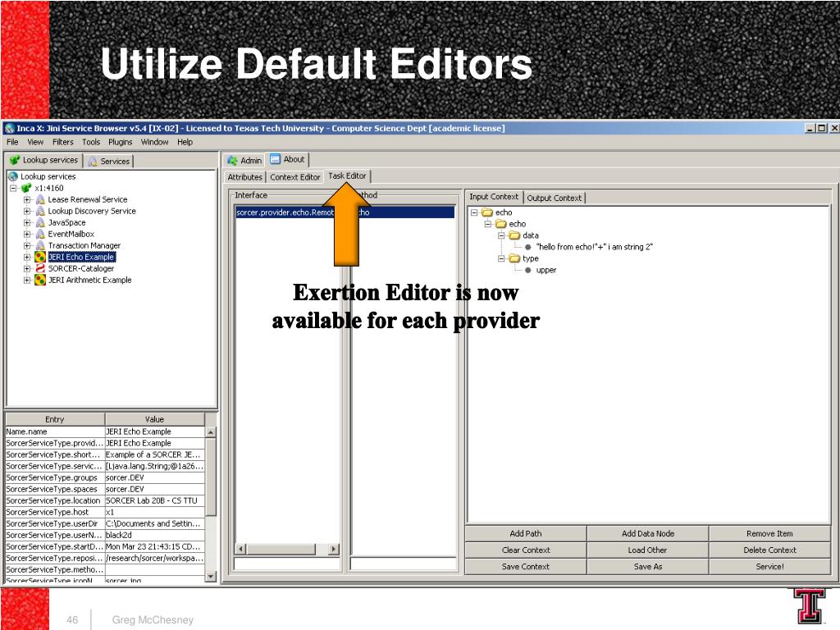Collapse the x1:4160 tree node

[13, 188]
